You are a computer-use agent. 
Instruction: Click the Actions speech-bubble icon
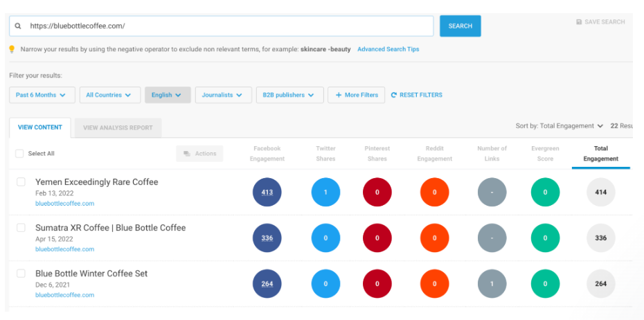187,154
